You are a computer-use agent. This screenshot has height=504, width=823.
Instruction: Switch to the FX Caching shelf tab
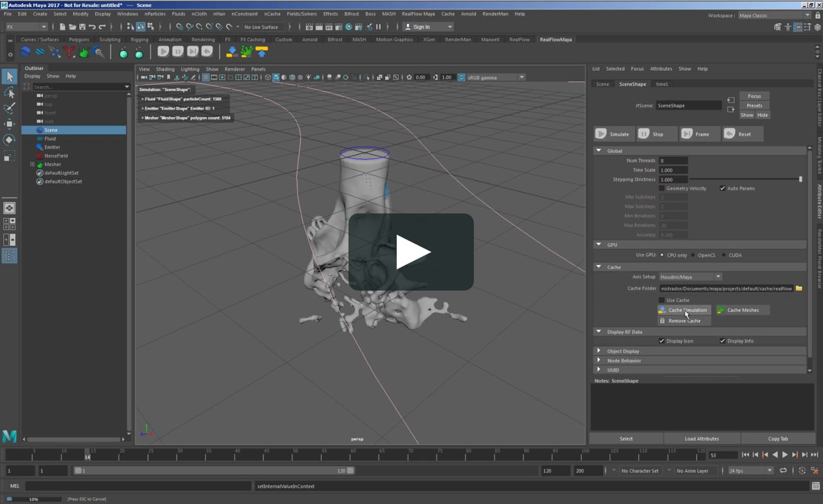(253, 39)
